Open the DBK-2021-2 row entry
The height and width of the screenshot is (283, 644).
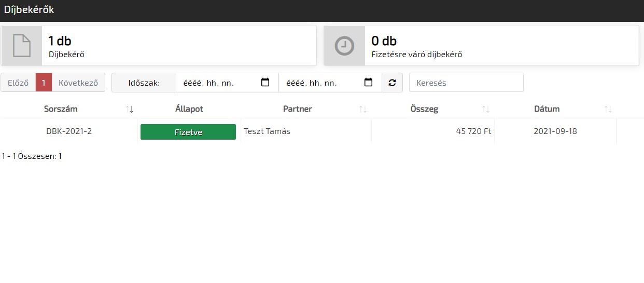point(69,131)
